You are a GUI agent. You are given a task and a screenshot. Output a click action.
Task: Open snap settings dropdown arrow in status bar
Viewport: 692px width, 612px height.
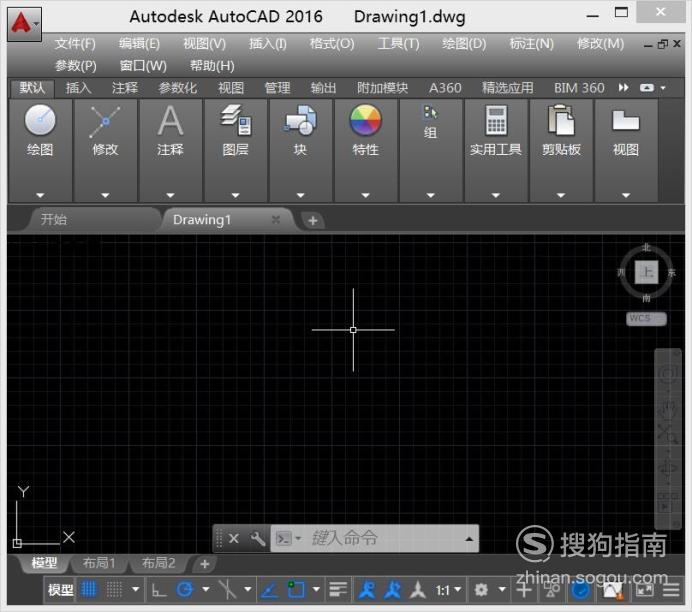coord(135,589)
